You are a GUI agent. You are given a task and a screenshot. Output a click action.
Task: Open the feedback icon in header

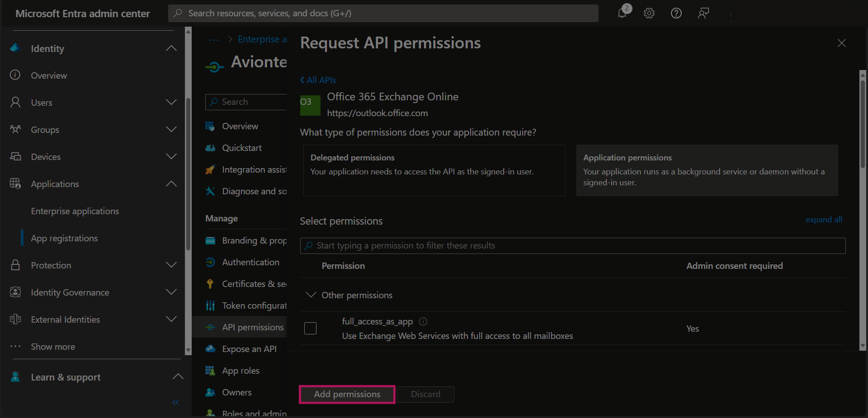click(703, 13)
